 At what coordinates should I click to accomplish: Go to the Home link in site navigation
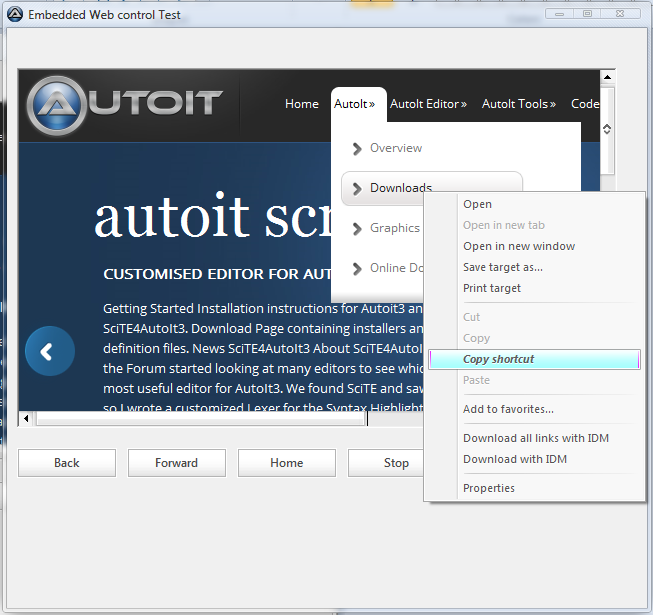coord(302,104)
